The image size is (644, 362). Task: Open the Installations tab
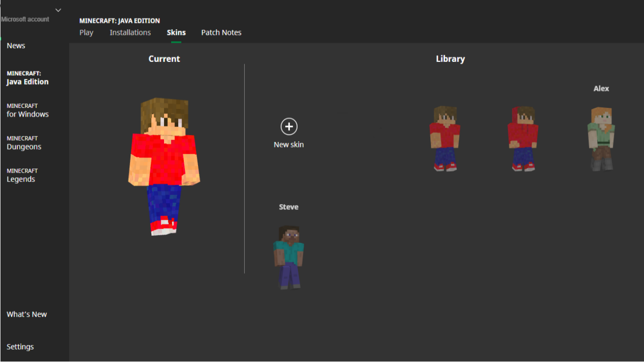pos(130,33)
